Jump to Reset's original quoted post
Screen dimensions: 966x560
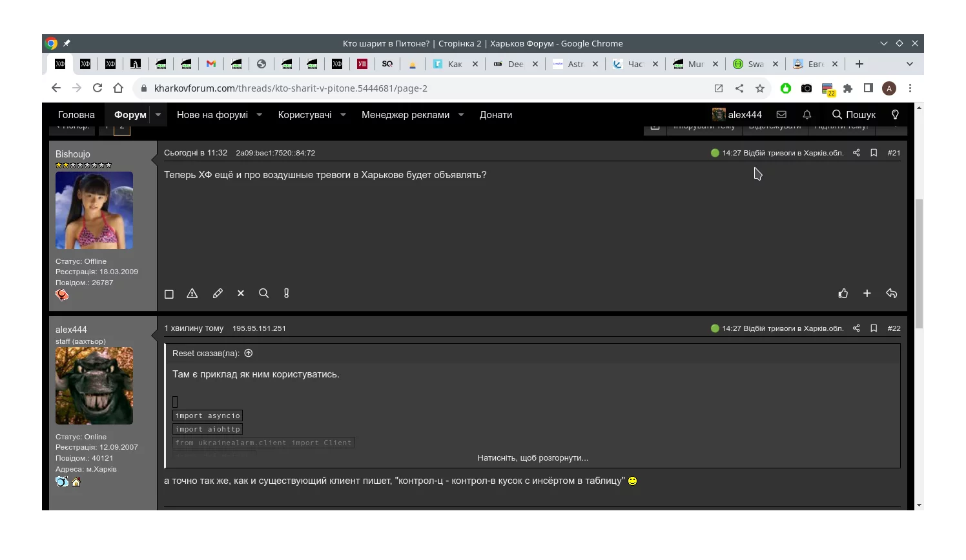tap(249, 354)
